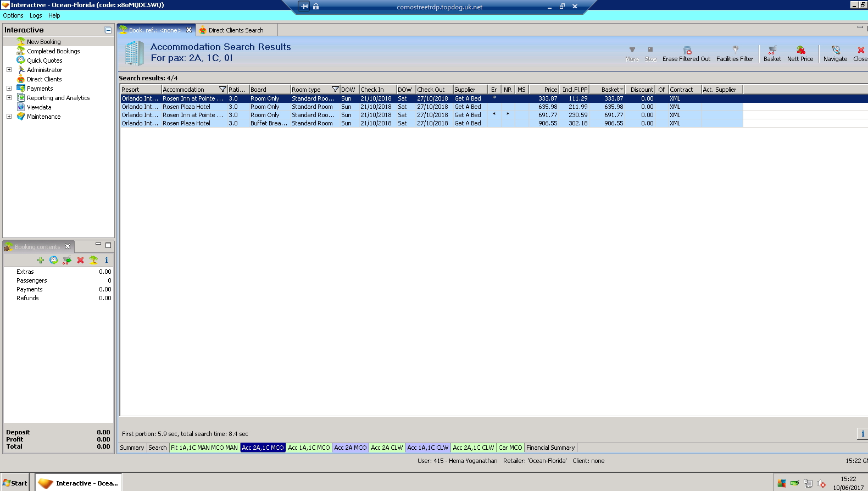Image resolution: width=868 pixels, height=491 pixels.
Task: Expand the Reporting and Analytics node
Action: (x=9, y=98)
